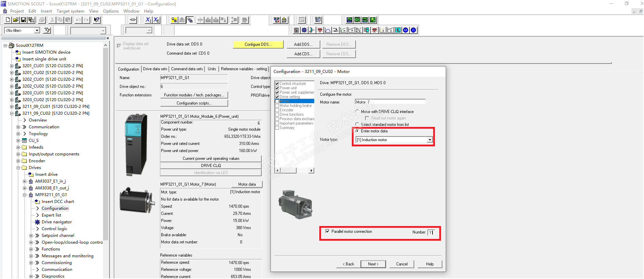Expand the Setpoint channel node

(x=31, y=236)
